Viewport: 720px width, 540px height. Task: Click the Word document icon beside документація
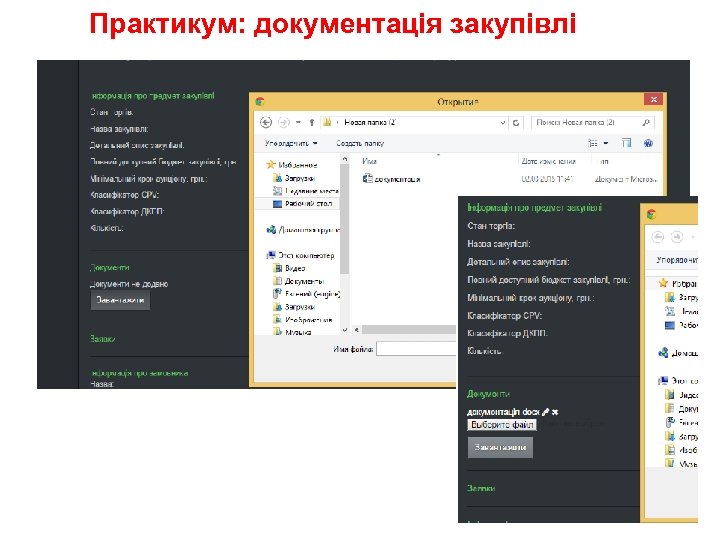click(367, 179)
